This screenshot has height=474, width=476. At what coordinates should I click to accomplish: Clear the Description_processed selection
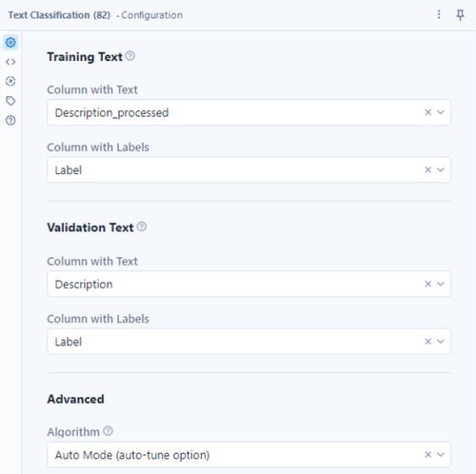click(x=428, y=112)
